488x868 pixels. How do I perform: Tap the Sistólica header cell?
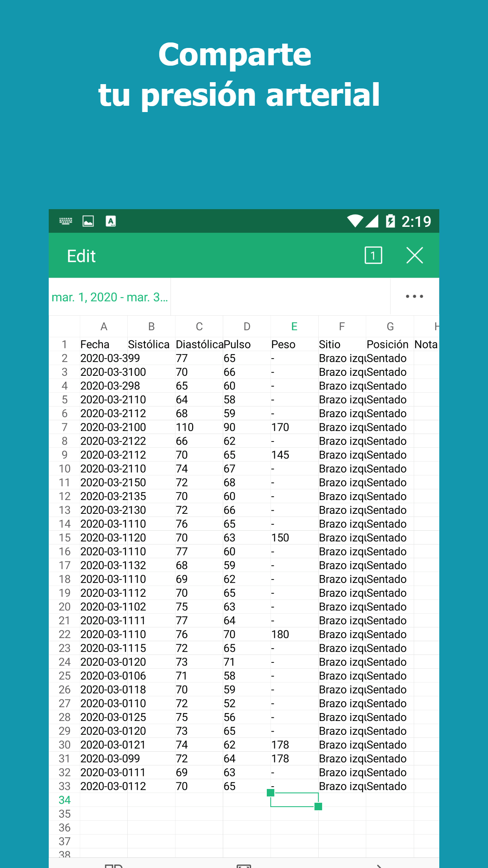(x=151, y=344)
